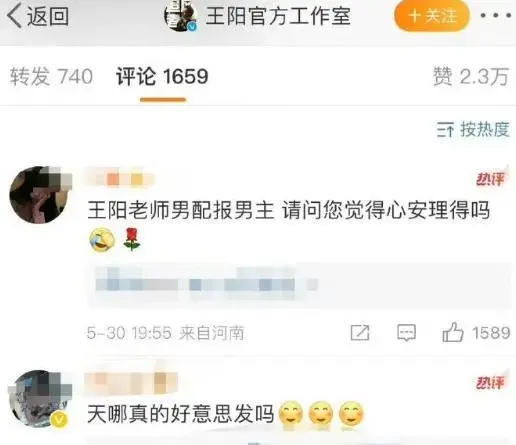This screenshot has width=516, height=445.
Task: Tap the back arrow labeled 返回
Action: click(x=38, y=16)
